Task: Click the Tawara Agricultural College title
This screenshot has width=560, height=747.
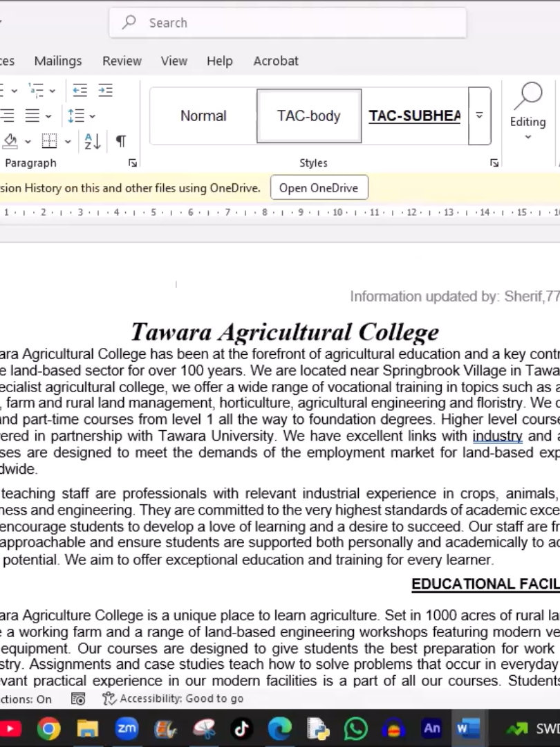Action: (285, 332)
